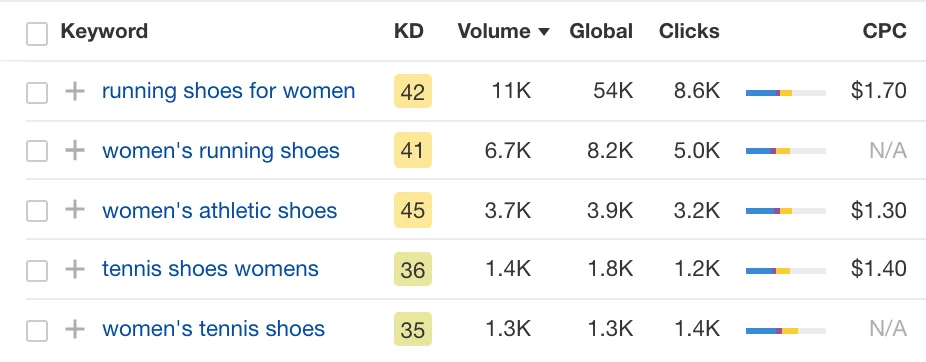Screen dimensions: 926x362
Task: Tick the select-all checkbox in the header
Action: 37,34
